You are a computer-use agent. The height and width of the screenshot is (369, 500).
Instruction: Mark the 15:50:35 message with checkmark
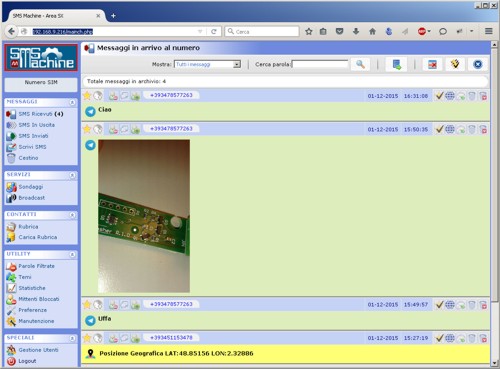point(440,129)
